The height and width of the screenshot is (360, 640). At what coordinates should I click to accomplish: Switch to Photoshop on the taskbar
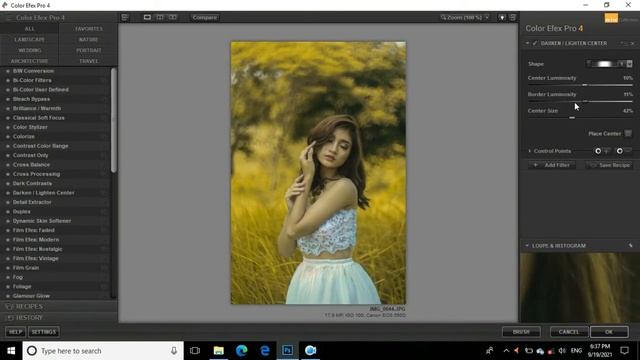click(287, 351)
